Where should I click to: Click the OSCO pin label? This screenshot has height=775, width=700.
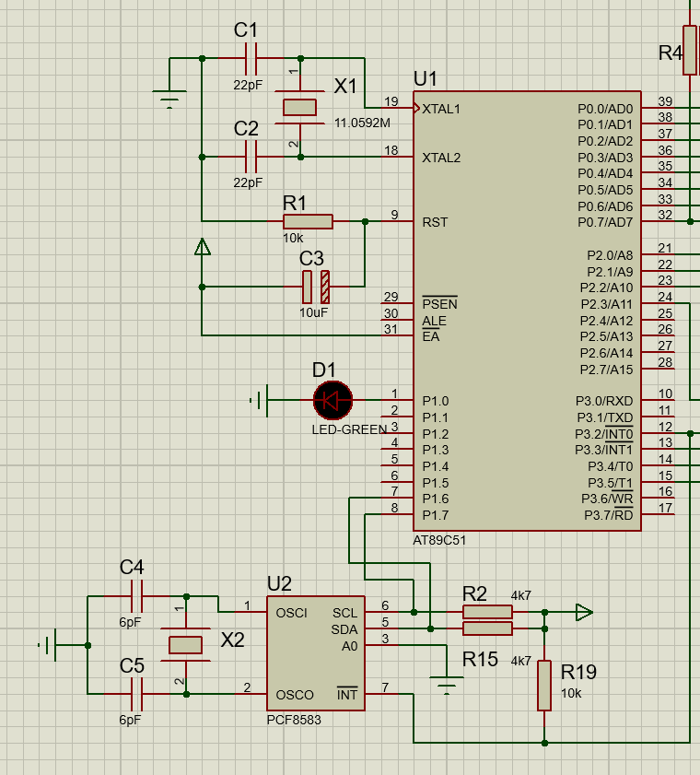[x=295, y=695]
